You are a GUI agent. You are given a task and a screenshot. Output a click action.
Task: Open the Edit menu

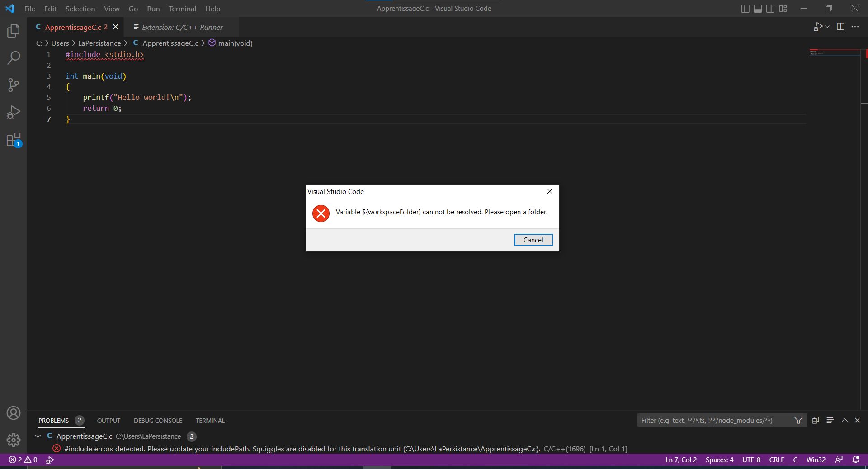tap(50, 9)
